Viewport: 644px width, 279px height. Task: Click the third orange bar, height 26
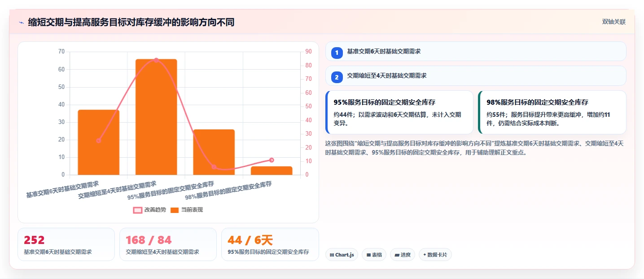click(x=214, y=152)
